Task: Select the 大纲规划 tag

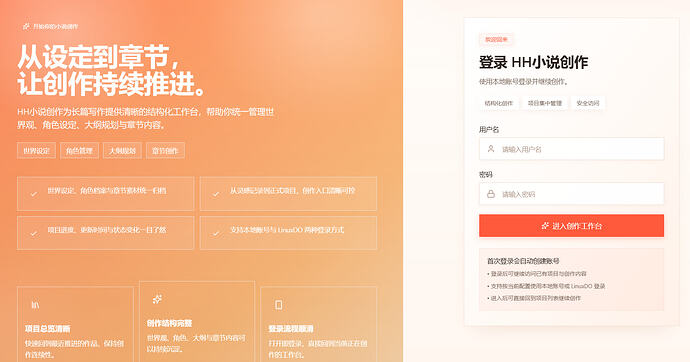Action: [x=122, y=150]
